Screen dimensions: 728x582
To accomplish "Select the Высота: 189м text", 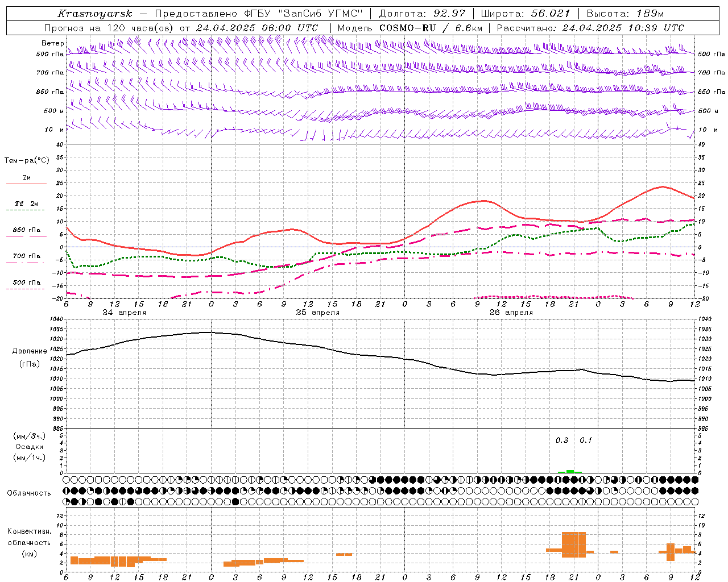I will click(x=625, y=14).
